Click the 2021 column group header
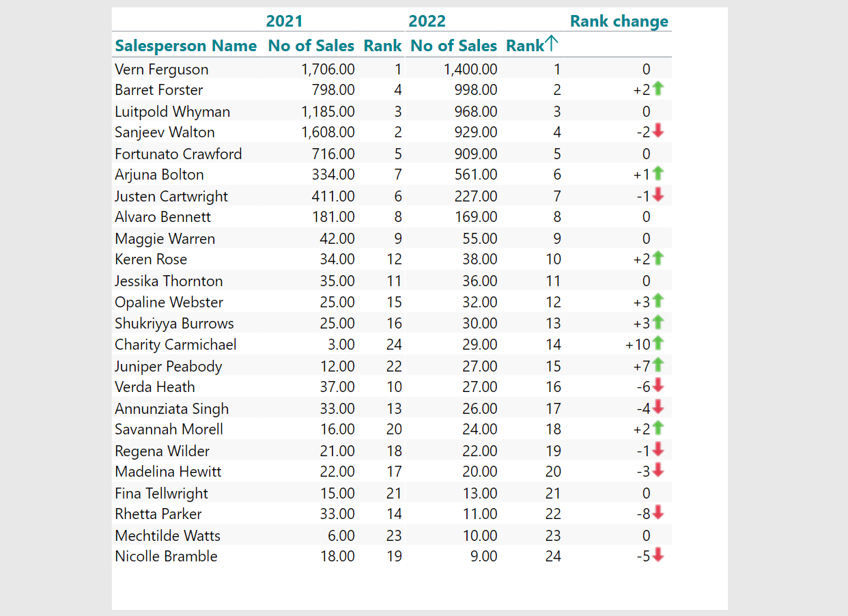This screenshot has width=848, height=616. 285,21
